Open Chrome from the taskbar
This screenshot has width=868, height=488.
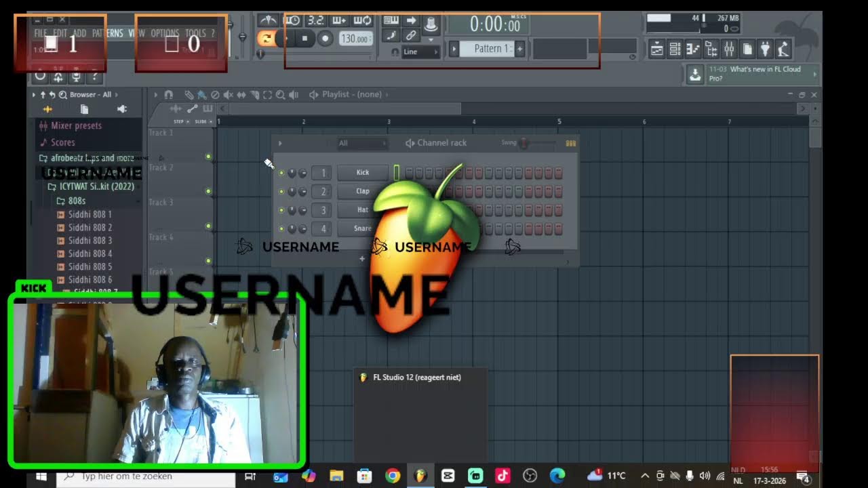pos(393,476)
